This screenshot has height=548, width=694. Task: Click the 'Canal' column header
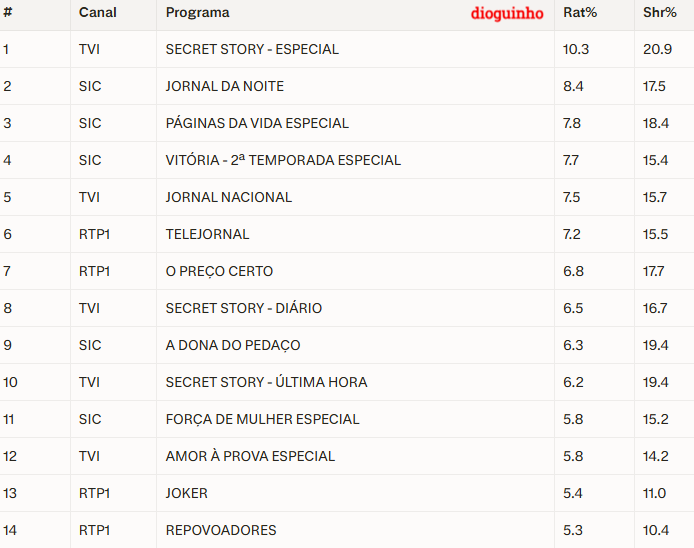tap(97, 13)
